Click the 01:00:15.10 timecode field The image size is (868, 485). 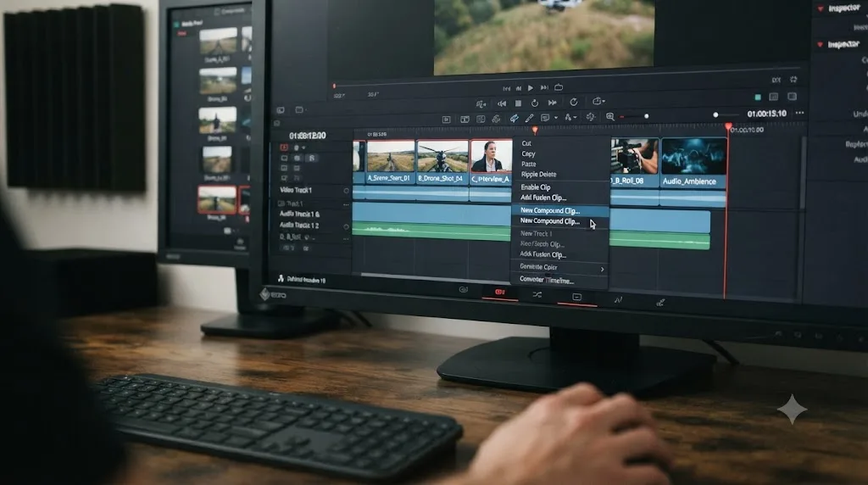766,114
